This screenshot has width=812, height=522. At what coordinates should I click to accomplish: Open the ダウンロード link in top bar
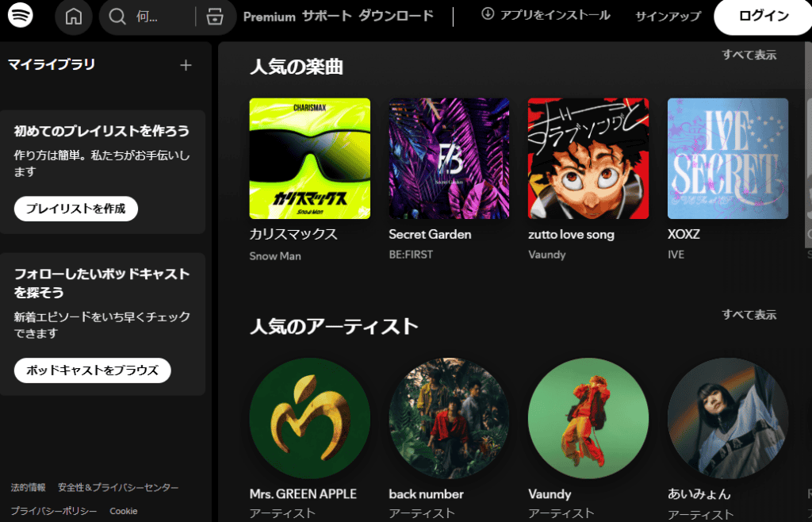point(396,16)
